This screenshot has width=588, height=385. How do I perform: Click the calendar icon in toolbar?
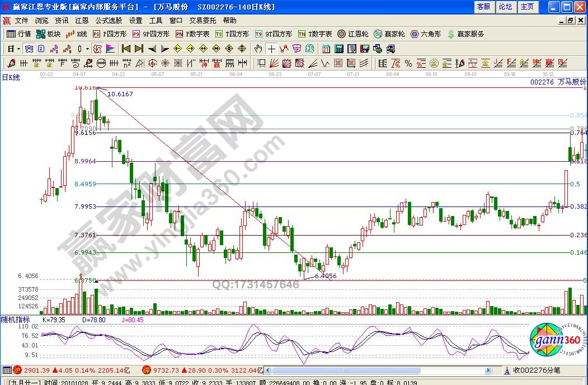pos(326,49)
